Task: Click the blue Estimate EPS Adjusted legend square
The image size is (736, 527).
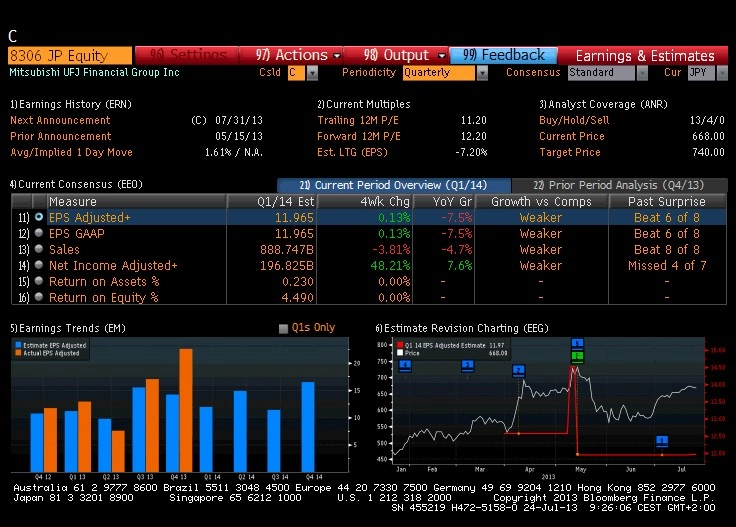Action: (18, 345)
